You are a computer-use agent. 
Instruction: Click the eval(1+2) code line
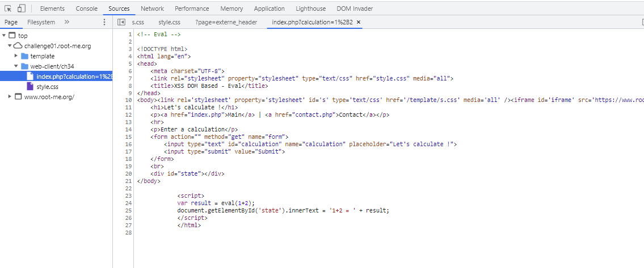tap(216, 203)
